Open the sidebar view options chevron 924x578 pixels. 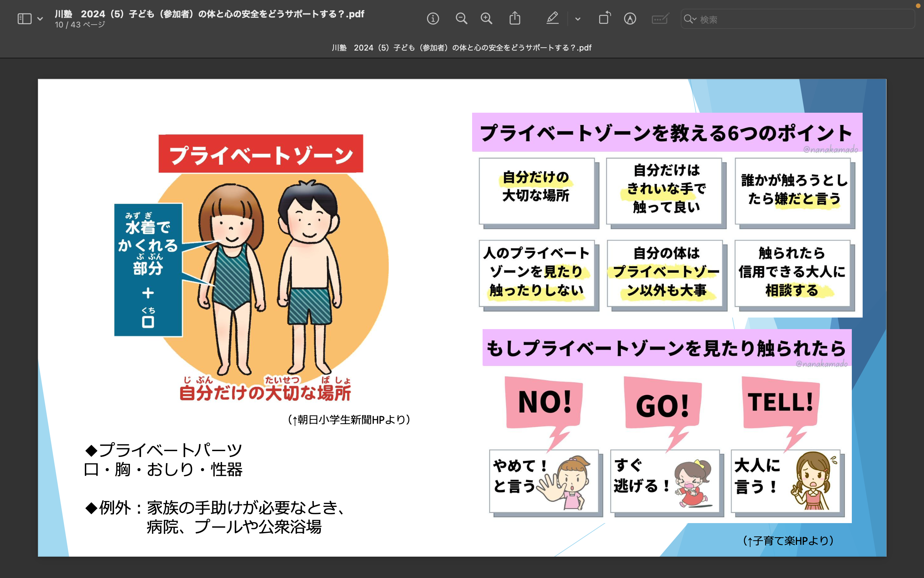pos(40,19)
